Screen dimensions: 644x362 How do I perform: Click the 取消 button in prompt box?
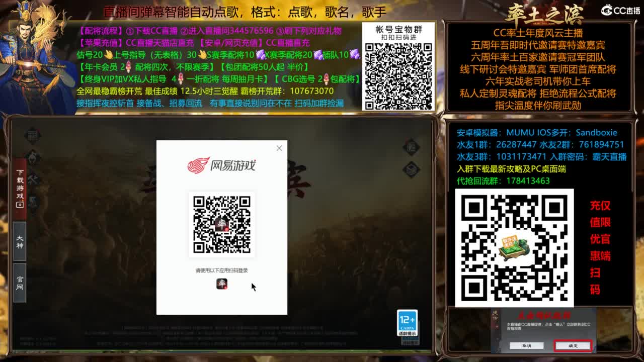tap(526, 346)
